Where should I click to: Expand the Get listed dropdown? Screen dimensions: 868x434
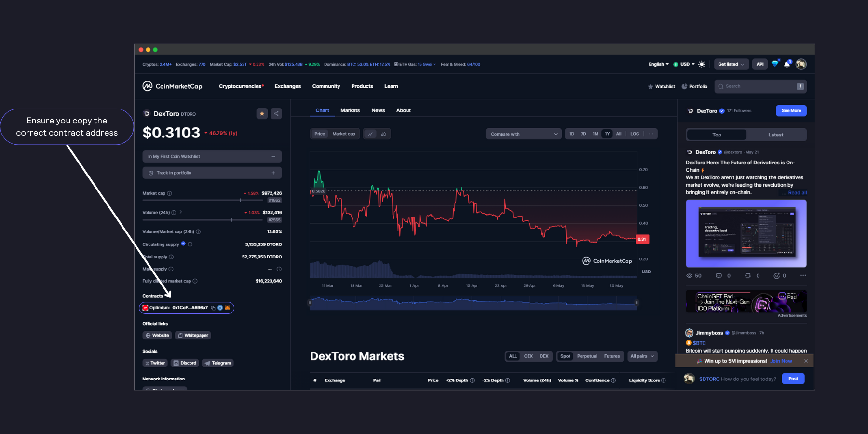point(731,64)
